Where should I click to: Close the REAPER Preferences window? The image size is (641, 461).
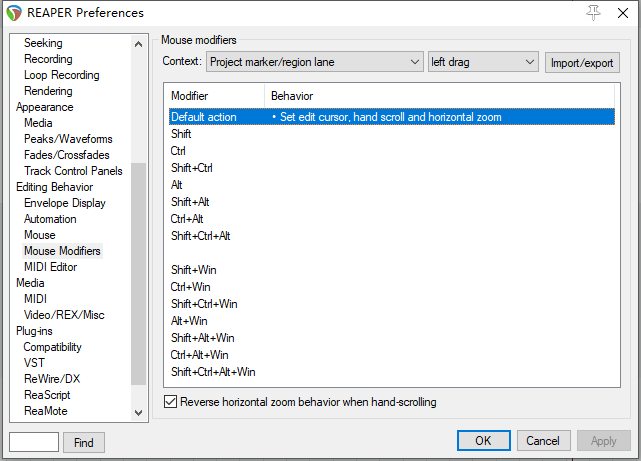point(623,13)
